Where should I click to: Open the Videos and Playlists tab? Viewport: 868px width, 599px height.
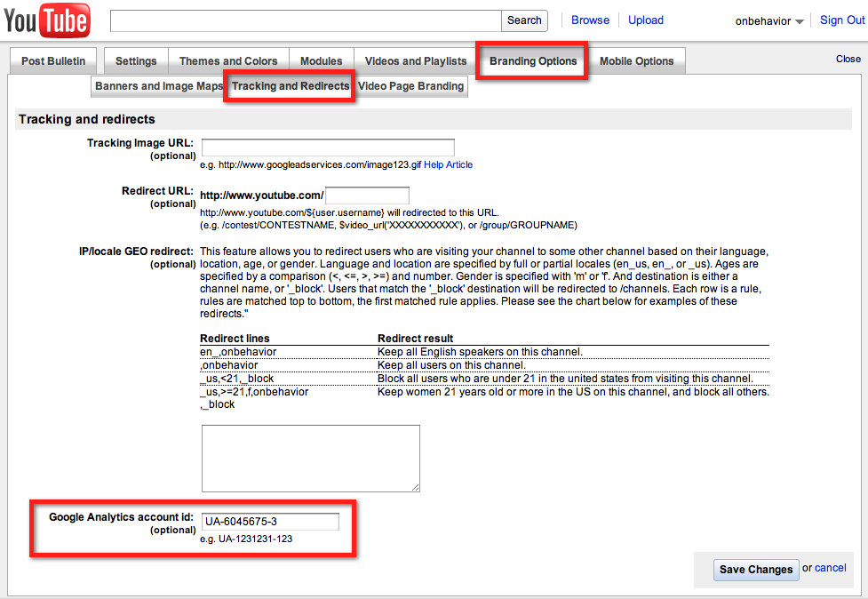[416, 61]
